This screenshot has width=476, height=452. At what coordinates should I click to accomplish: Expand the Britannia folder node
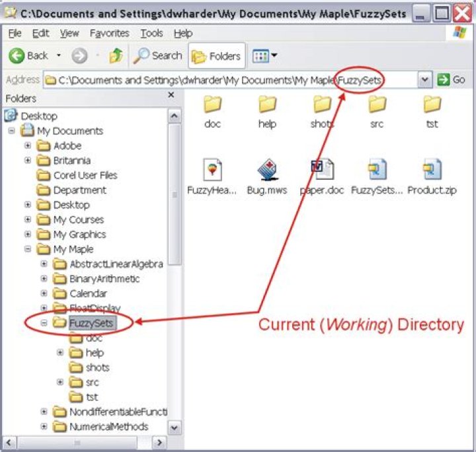pyautogui.click(x=28, y=160)
